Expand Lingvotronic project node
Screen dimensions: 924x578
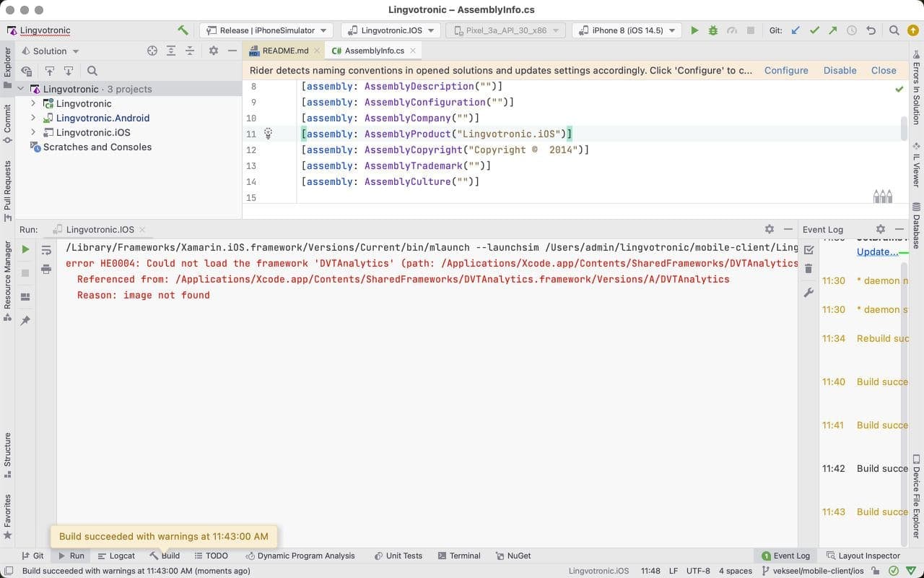pyautogui.click(x=33, y=103)
